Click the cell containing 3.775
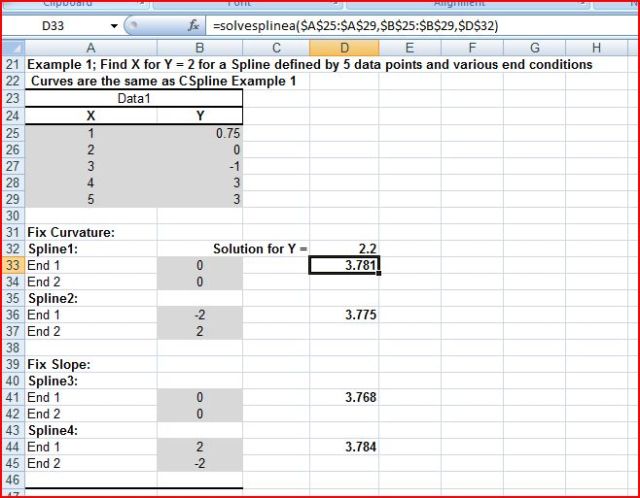This screenshot has height=498, width=640. point(344,315)
